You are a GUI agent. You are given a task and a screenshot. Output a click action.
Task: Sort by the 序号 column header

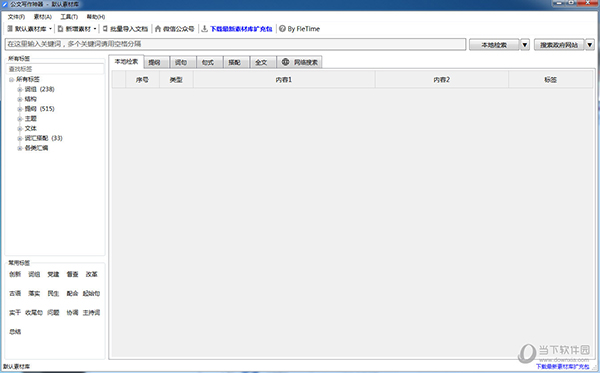[142, 80]
